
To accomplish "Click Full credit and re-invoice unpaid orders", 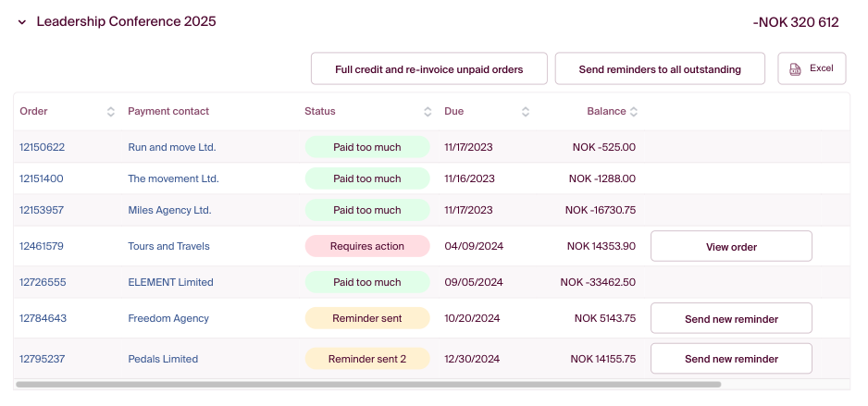I will click(x=429, y=69).
